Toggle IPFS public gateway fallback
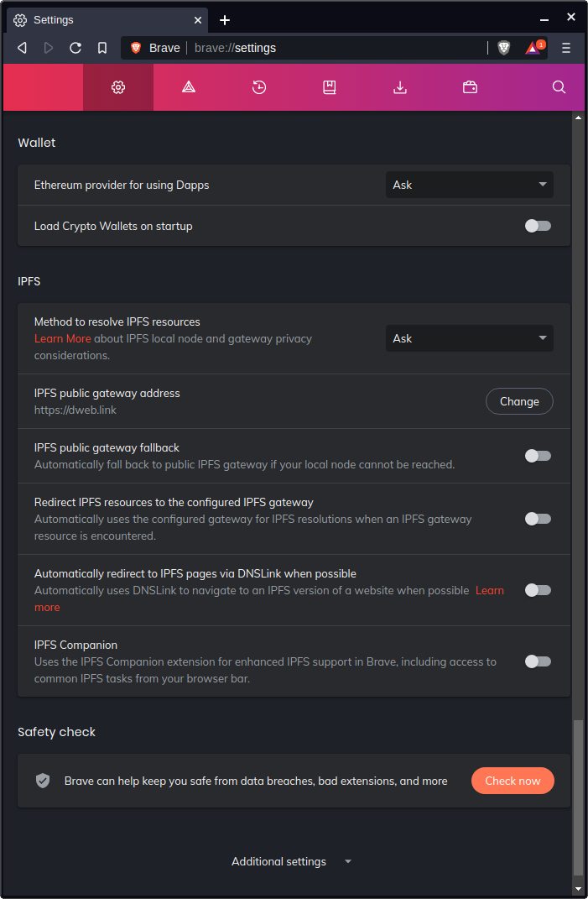 pyautogui.click(x=538, y=456)
